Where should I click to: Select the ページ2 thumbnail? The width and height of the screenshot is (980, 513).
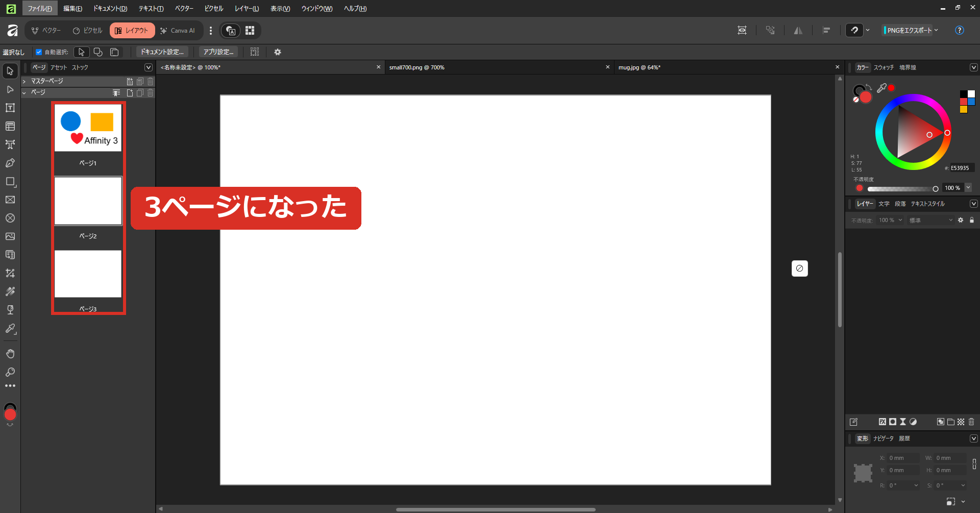[x=88, y=201]
